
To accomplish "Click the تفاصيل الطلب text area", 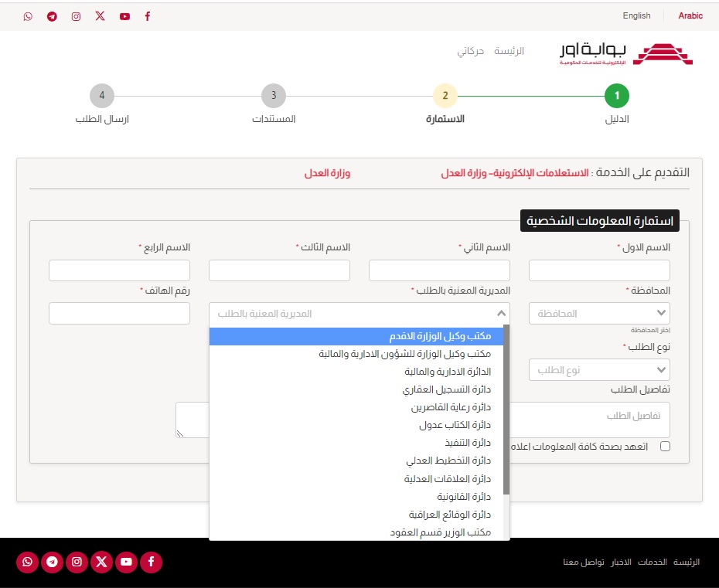I will tap(590, 420).
